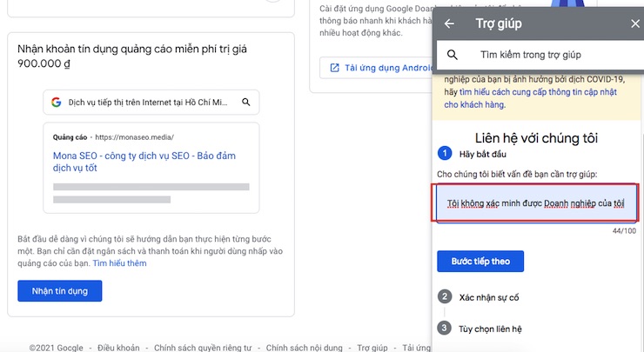644x352 pixels.
Task: Click the 900.000 đ ad credit heading
Action: click(131, 56)
